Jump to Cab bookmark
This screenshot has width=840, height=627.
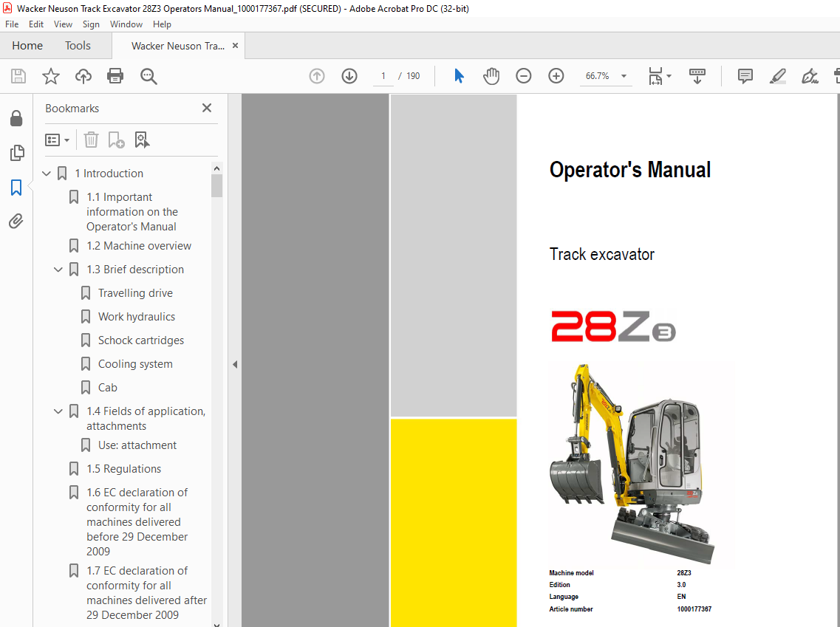pos(107,387)
